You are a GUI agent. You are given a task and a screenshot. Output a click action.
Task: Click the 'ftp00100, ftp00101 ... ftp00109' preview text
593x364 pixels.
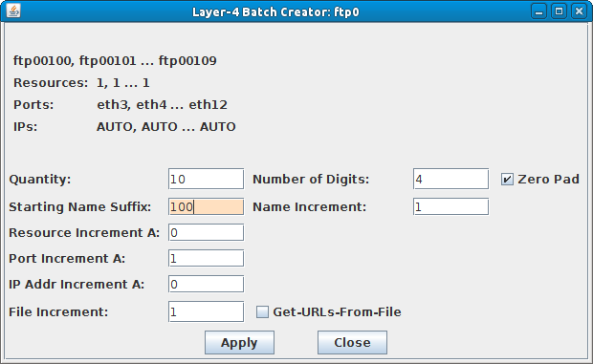(115, 61)
